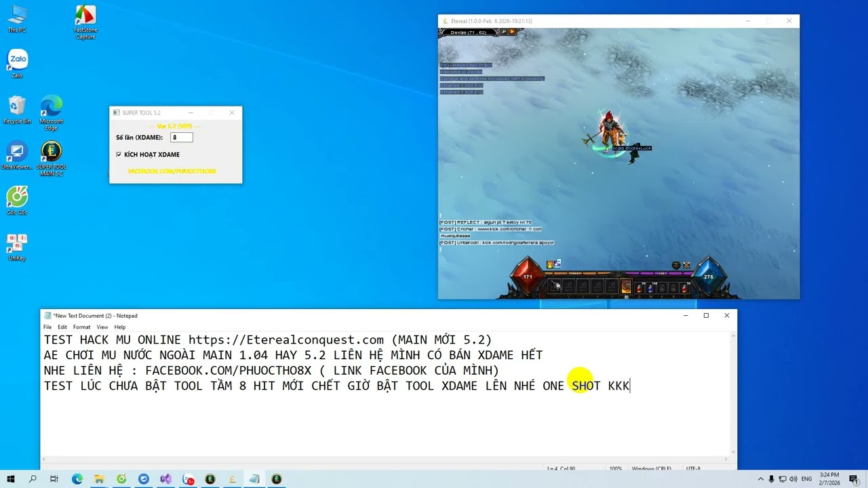
Task: Click the first hotbar slot with weapon icon
Action: (554, 287)
